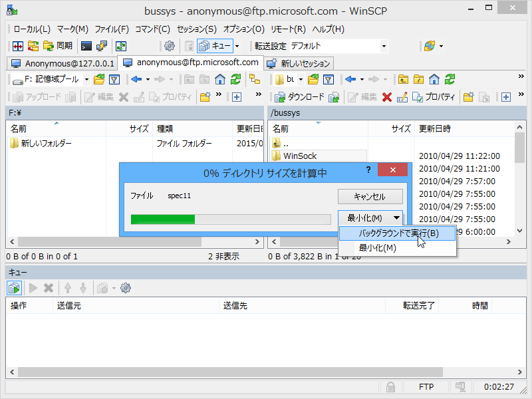Screen dimensions: 532x399
Task: Click the remote プロパティ properties button
Action: click(x=434, y=97)
